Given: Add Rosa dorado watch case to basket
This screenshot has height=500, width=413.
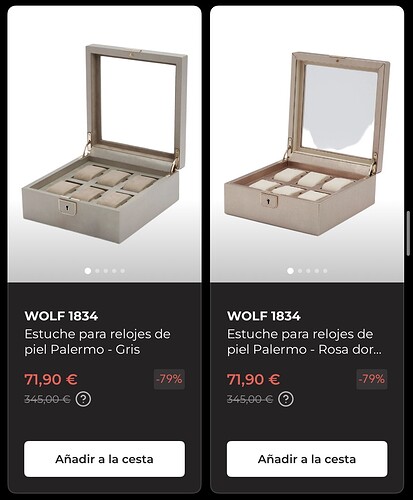Looking at the screenshot, I should pos(307,459).
